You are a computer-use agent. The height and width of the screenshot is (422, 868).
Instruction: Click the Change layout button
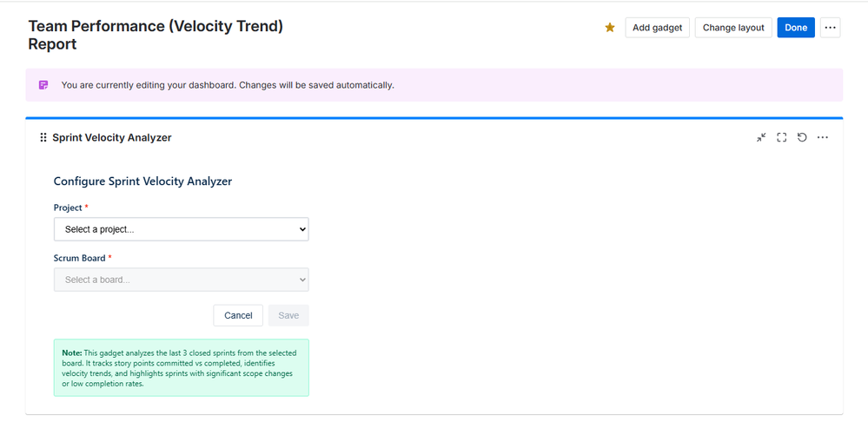point(733,28)
